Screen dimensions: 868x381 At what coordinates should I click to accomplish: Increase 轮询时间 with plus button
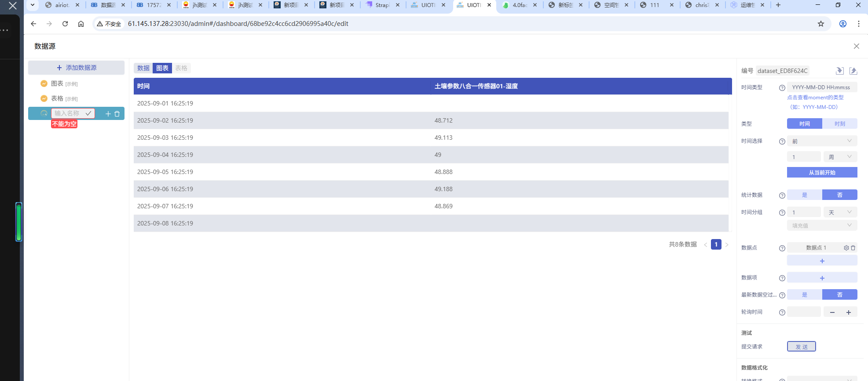click(x=849, y=312)
